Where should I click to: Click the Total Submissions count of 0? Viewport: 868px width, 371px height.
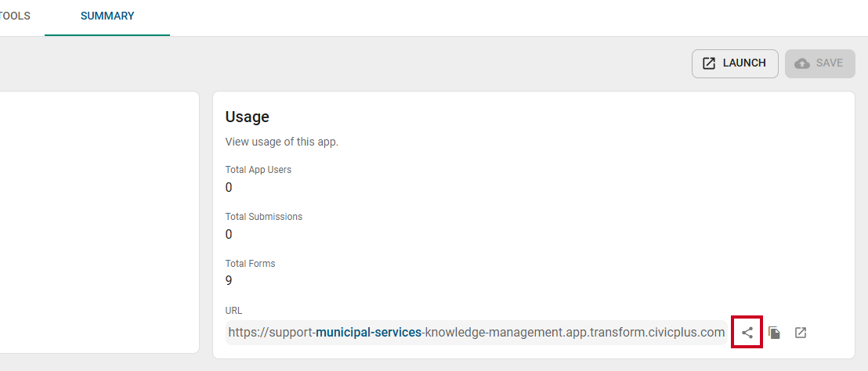point(229,235)
